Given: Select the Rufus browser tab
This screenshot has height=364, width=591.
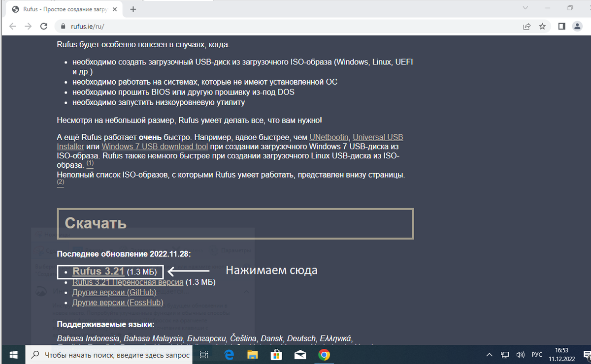Looking at the screenshot, I should [x=59, y=8].
